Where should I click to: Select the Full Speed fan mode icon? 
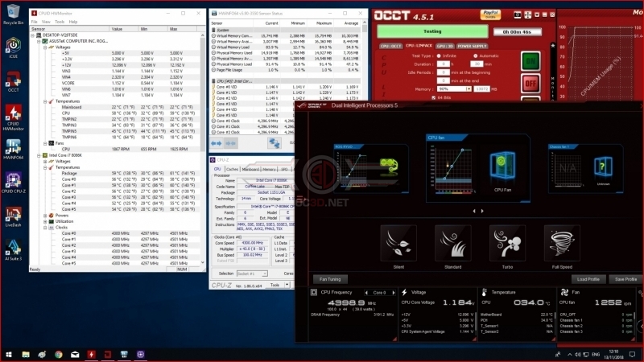tap(562, 243)
